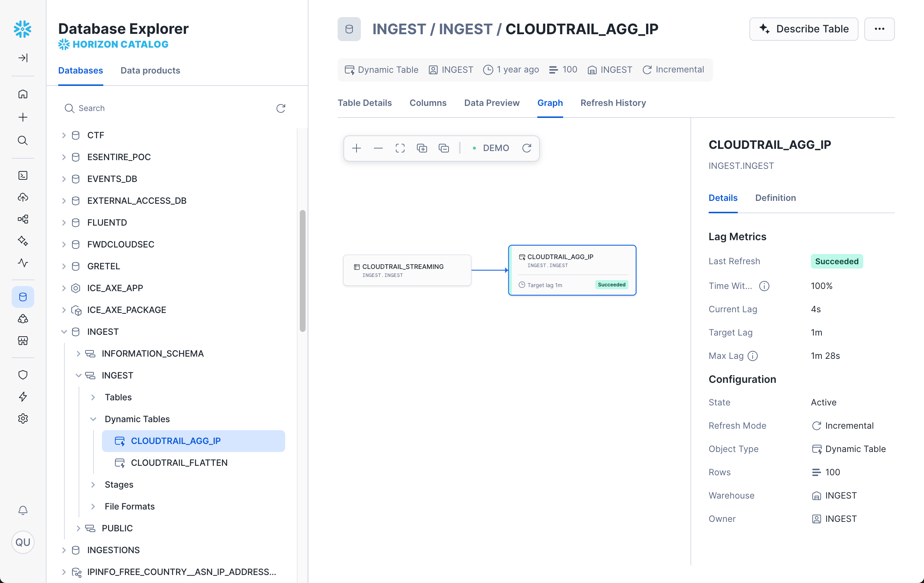Viewport: 924px width, 583px height.
Task: Click the Max Lag info icon
Action: (752, 356)
